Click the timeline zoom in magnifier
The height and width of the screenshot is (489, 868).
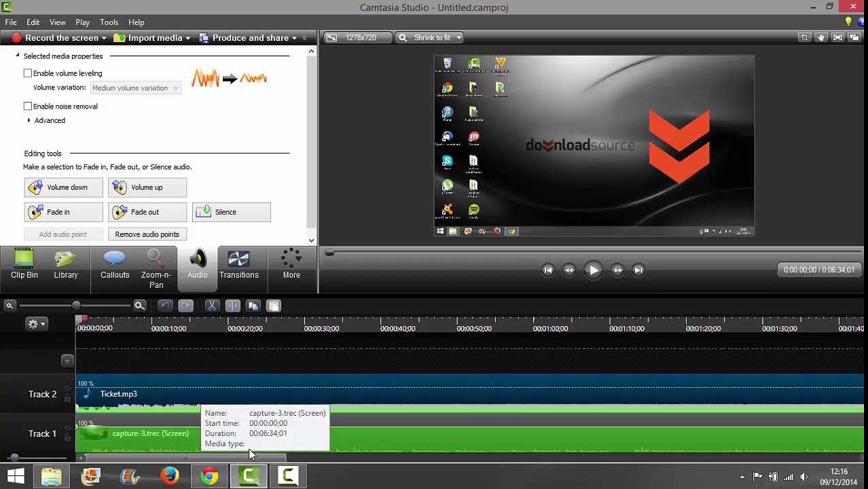tap(139, 306)
